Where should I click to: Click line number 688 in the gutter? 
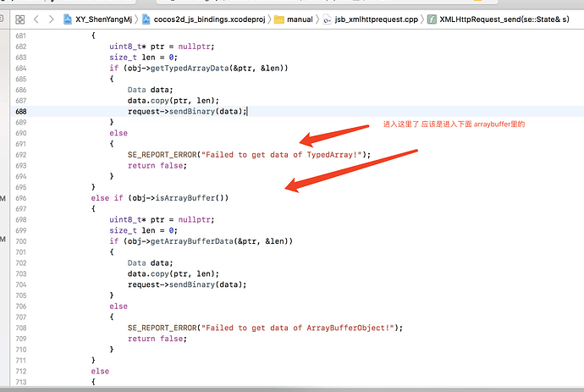click(x=21, y=112)
